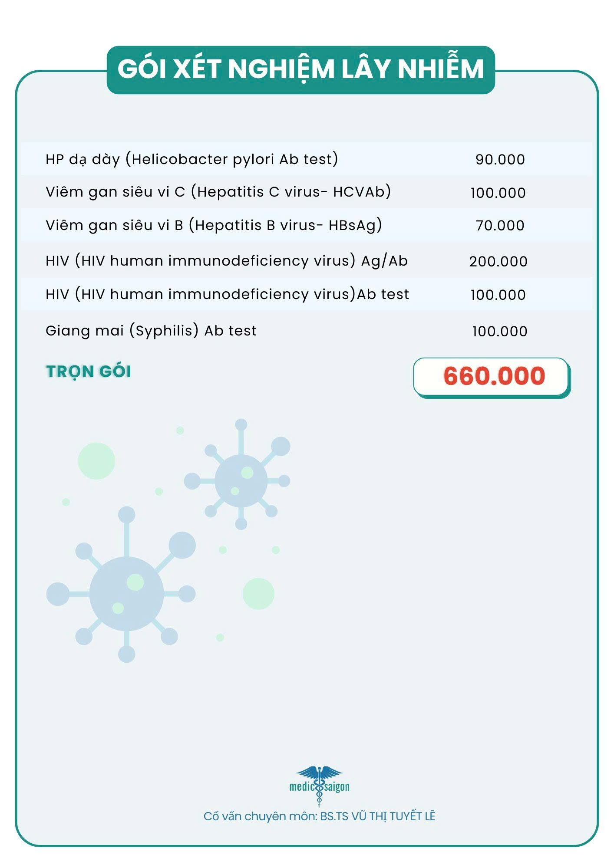Click the 100.000 price for Hepatitis C

point(498,193)
